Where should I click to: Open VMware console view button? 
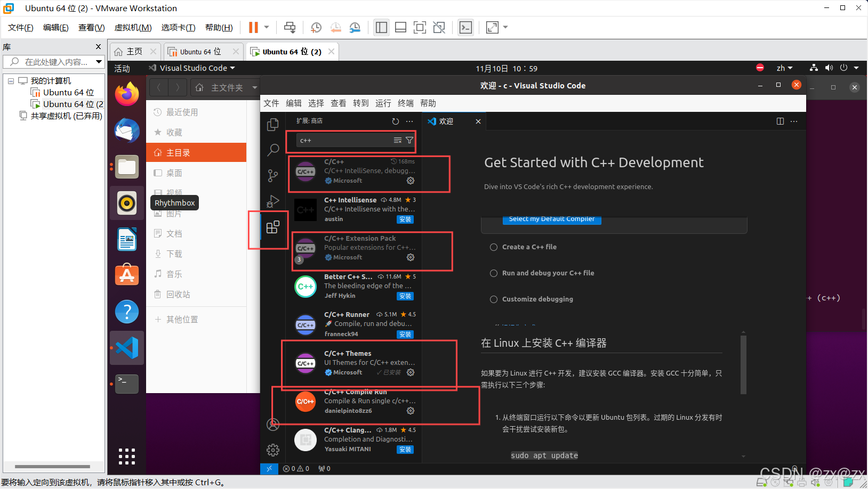(x=465, y=27)
